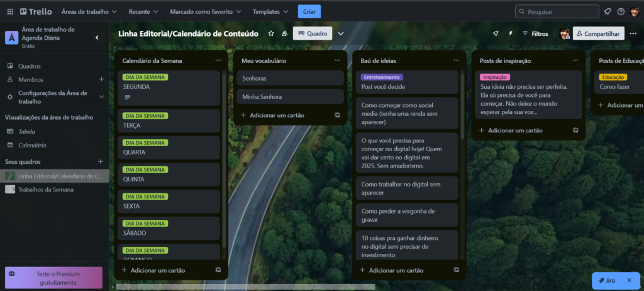Open description icon on SEGUNDA card

(x=127, y=98)
